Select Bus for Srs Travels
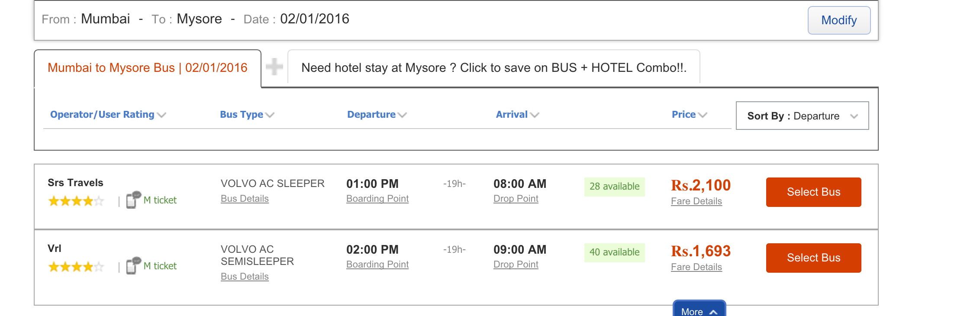The image size is (980, 316). [813, 192]
